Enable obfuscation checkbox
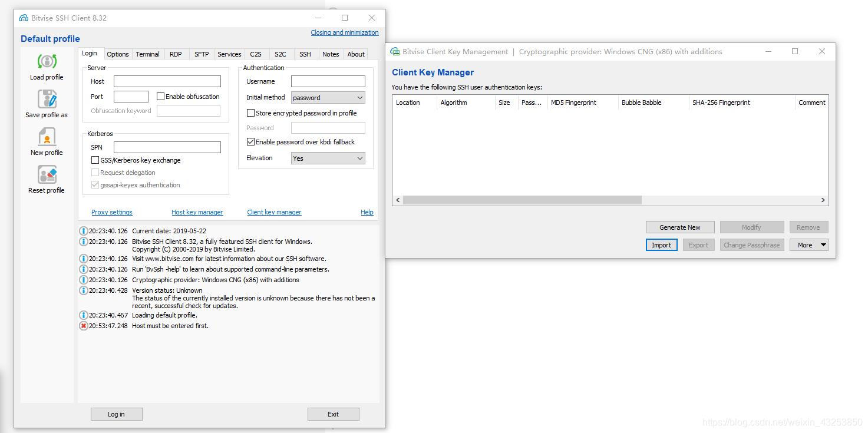Screen dimensions: 868x433 [160, 96]
